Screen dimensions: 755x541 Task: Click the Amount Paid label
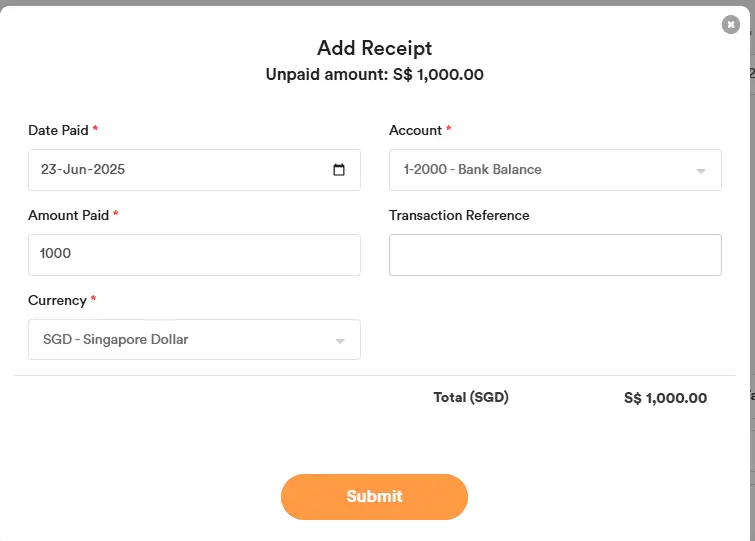pos(68,215)
